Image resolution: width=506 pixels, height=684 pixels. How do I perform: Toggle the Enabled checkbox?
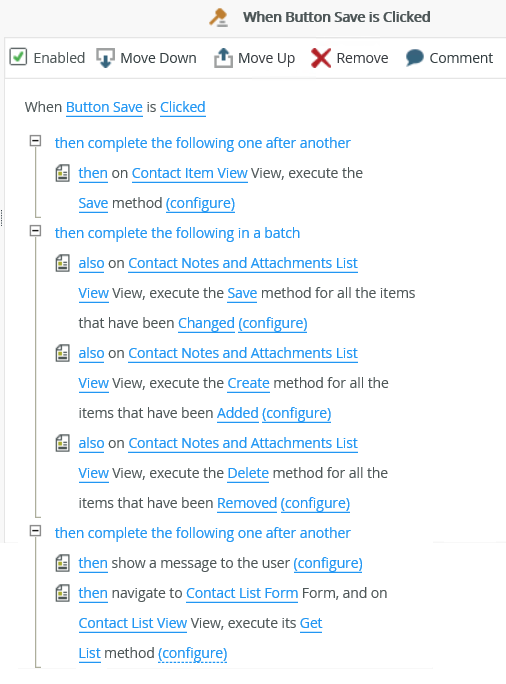18,57
